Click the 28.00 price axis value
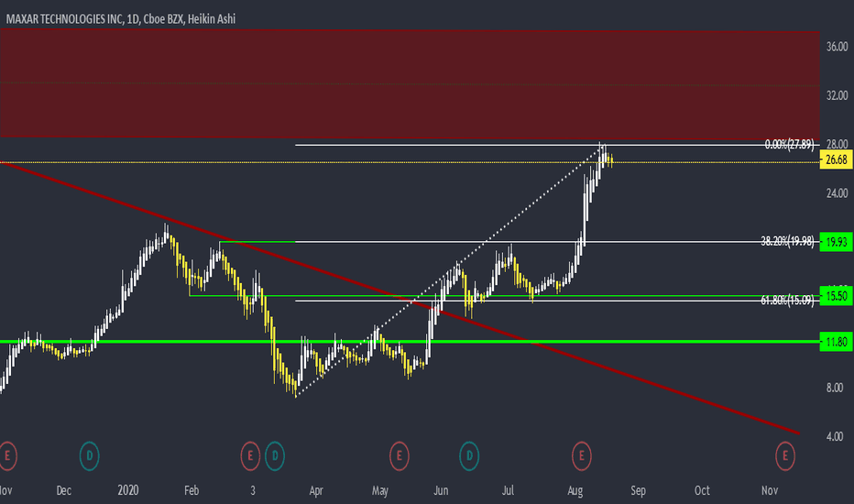The image size is (854, 504). pyautogui.click(x=837, y=145)
